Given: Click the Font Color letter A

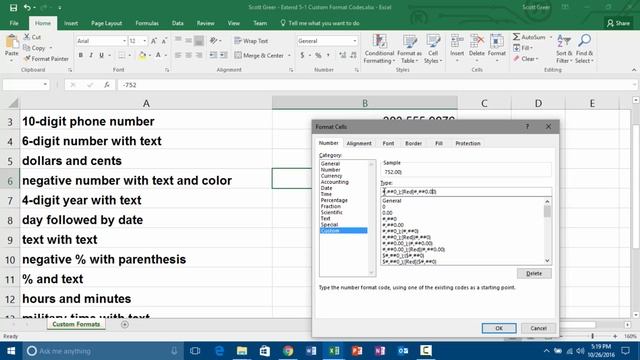Looking at the screenshot, I should [158, 55].
